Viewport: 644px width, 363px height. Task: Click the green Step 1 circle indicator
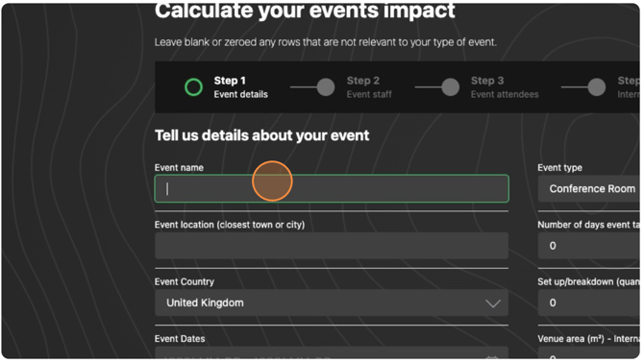click(x=193, y=87)
